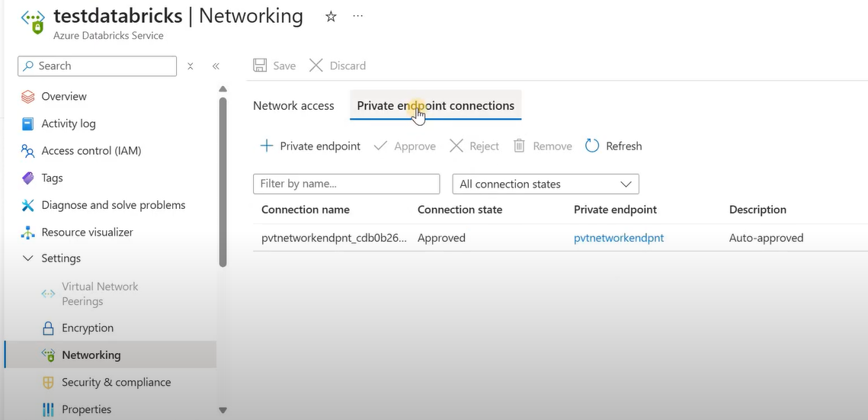Click the Approve checkmark icon
Screen dimensions: 868x420
coord(380,146)
